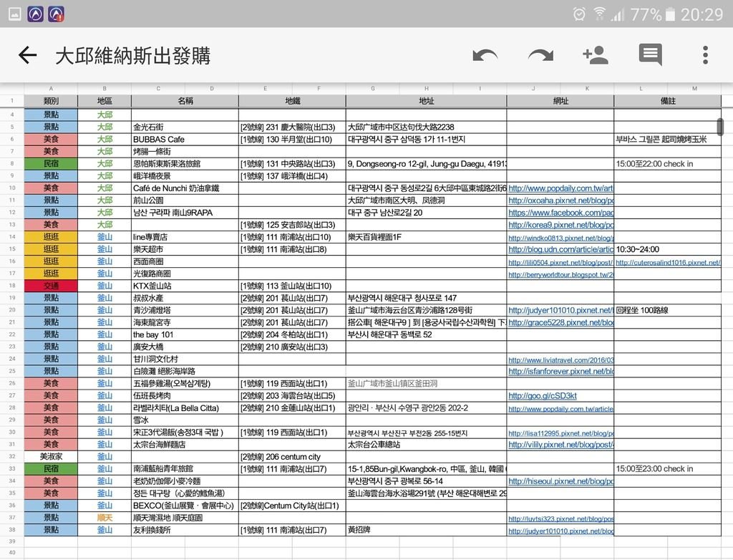Screen dimensions: 733x560
Task: Open the cuterosalind1016.pixnet.net link
Action: pyautogui.click(x=668, y=263)
